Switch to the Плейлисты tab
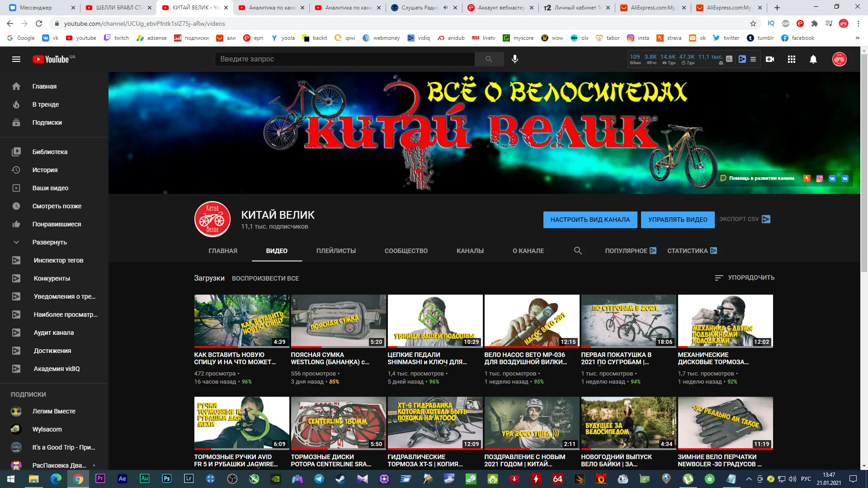 336,251
